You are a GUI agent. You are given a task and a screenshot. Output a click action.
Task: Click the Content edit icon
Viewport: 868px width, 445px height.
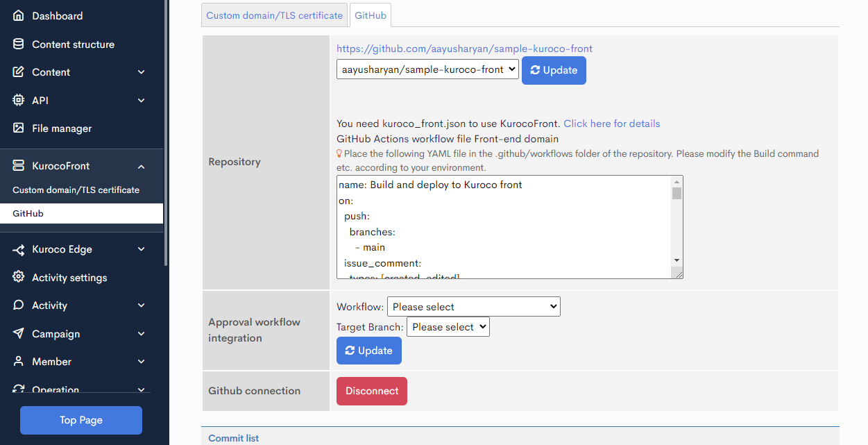pyautogui.click(x=19, y=72)
